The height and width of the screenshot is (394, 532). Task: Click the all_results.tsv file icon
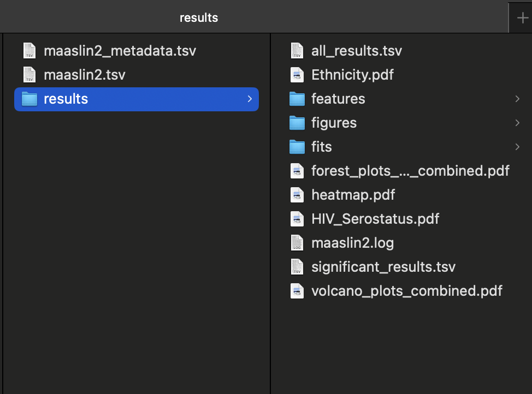[x=297, y=51]
